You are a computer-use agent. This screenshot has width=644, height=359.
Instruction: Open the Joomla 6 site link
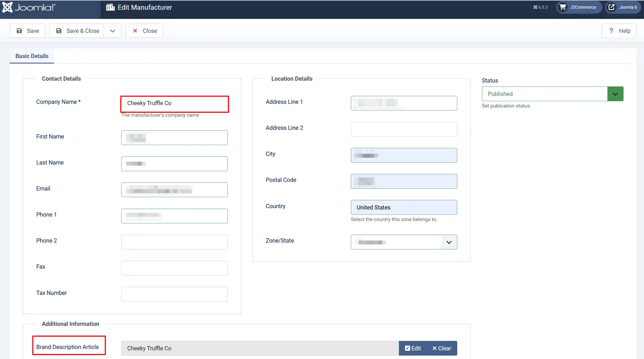[623, 7]
